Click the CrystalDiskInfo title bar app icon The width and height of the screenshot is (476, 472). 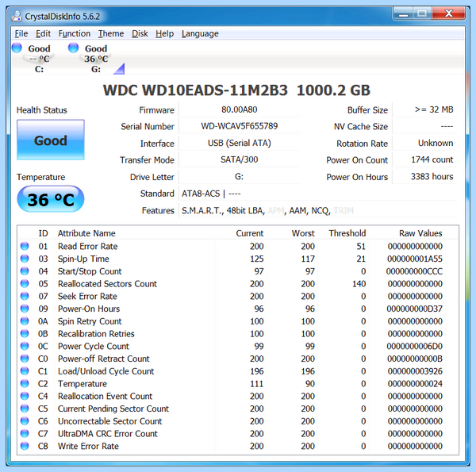click(17, 16)
